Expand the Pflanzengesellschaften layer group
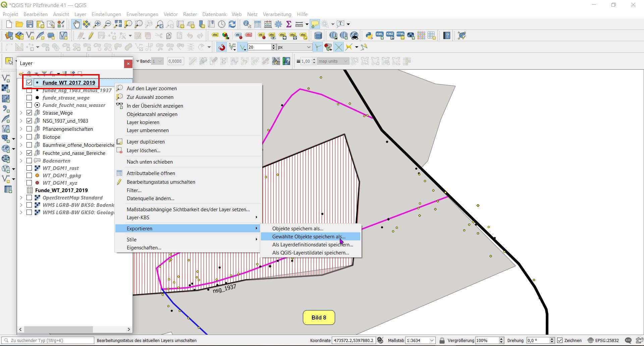644x346 pixels. pyautogui.click(x=21, y=129)
